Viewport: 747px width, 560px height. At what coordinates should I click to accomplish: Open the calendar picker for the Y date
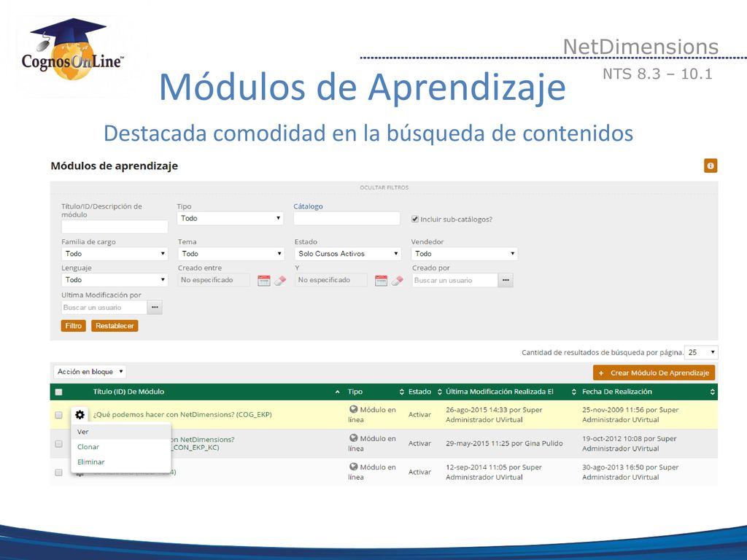[x=381, y=281]
